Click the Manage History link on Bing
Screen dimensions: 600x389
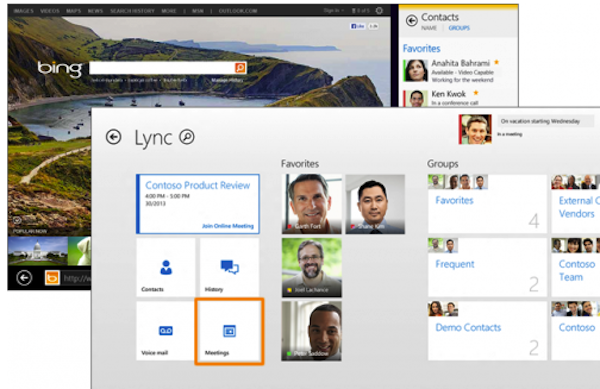tap(227, 80)
